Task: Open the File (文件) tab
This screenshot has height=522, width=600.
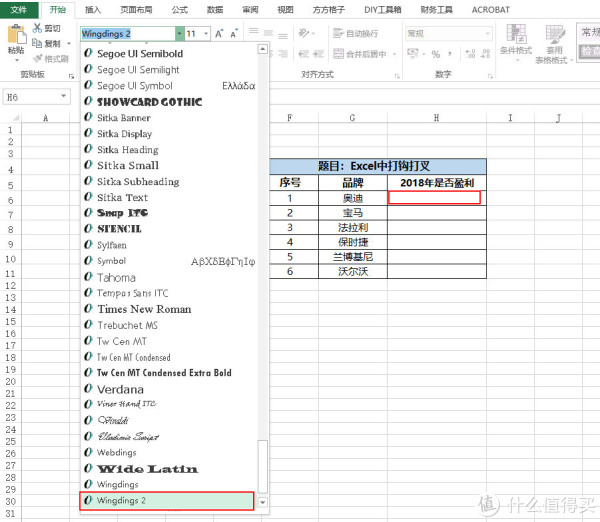Action: point(19,10)
